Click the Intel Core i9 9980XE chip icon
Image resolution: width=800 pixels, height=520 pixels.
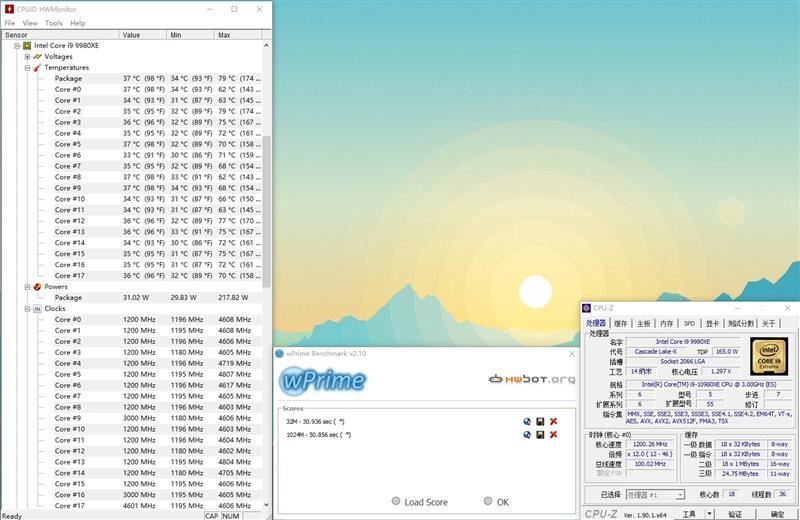(x=27, y=45)
